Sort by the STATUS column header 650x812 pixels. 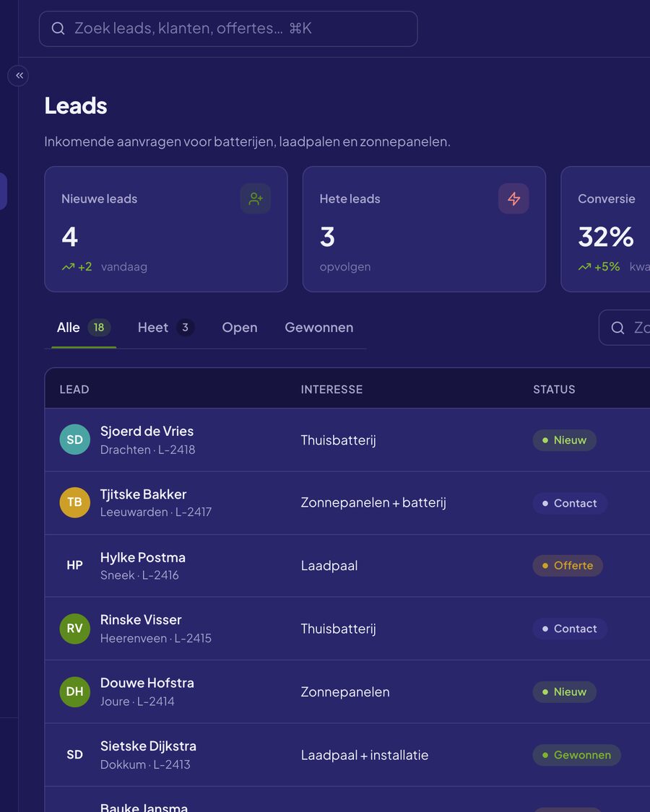coord(554,390)
